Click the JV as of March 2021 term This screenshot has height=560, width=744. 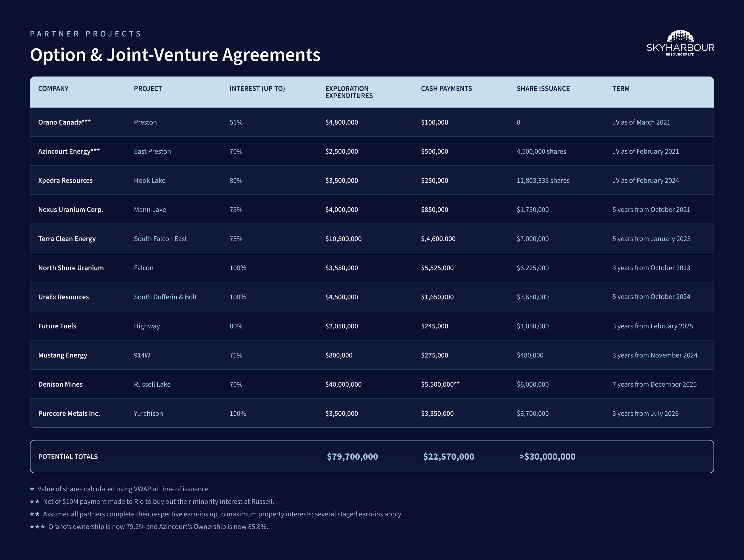[641, 122]
